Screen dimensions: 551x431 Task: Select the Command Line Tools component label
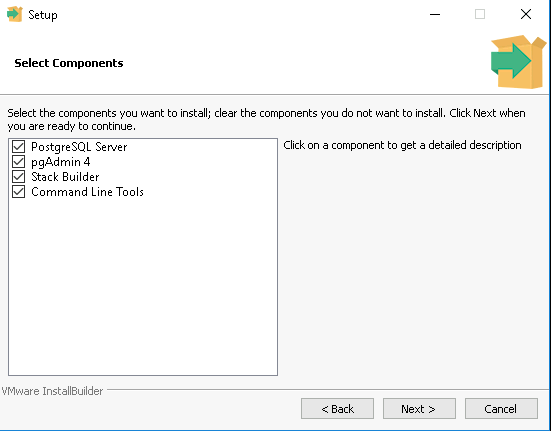(x=87, y=192)
